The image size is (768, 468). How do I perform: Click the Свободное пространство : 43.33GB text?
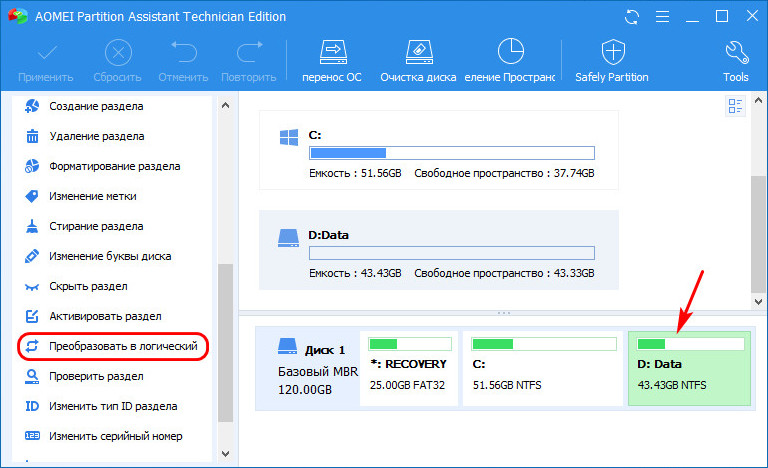[504, 273]
